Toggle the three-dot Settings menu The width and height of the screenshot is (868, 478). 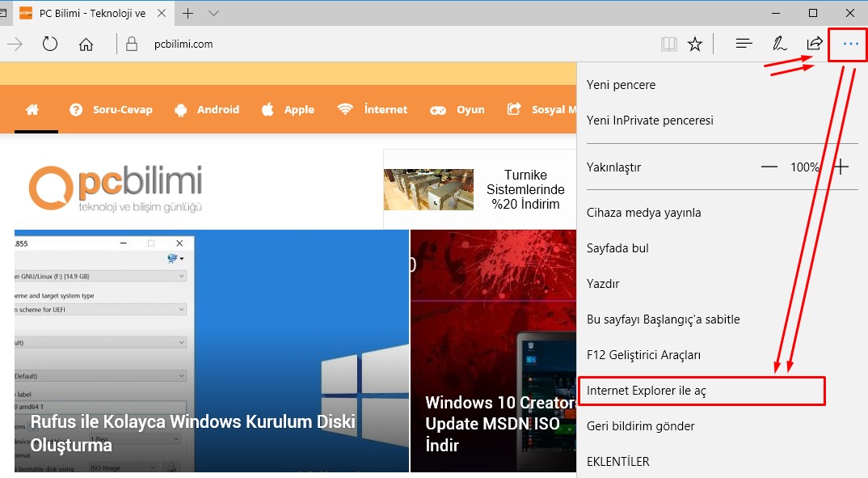coord(850,44)
